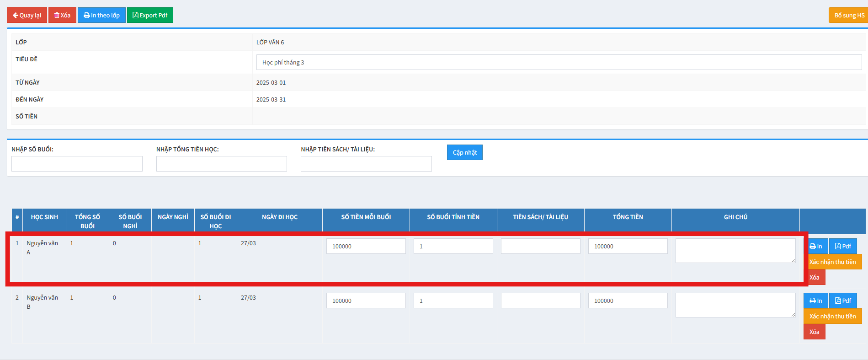This screenshot has width=868, height=360.
Task: Export Pdf for Nguyễn văn A
Action: (x=843, y=246)
